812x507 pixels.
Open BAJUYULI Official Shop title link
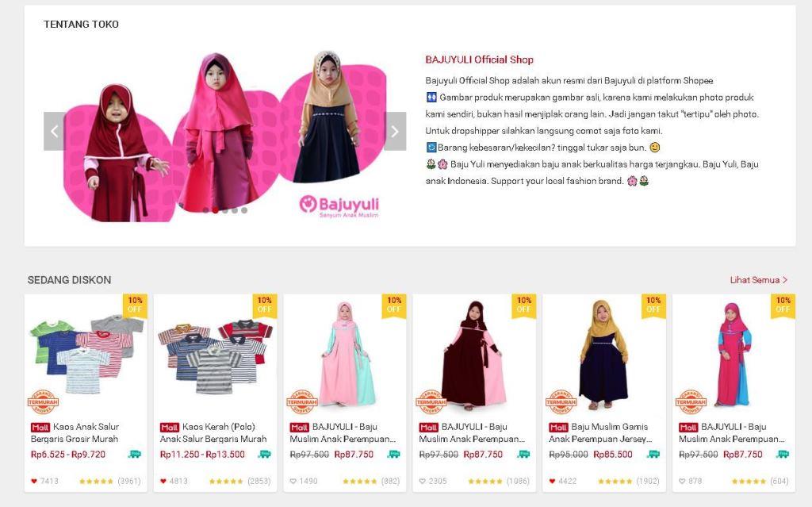[x=479, y=60]
